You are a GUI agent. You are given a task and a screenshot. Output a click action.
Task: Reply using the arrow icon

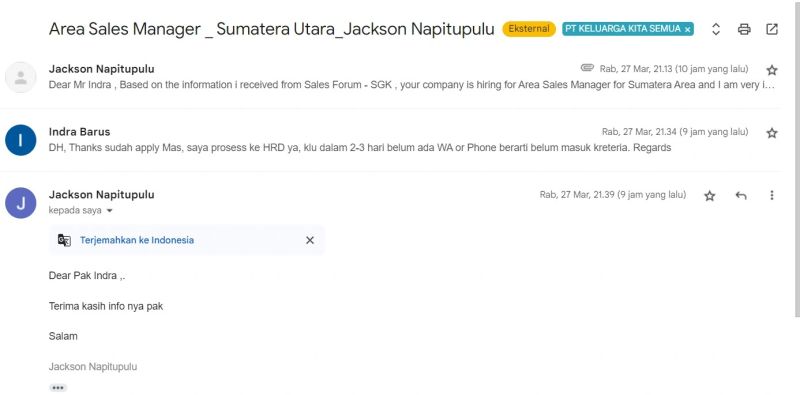[x=741, y=195]
